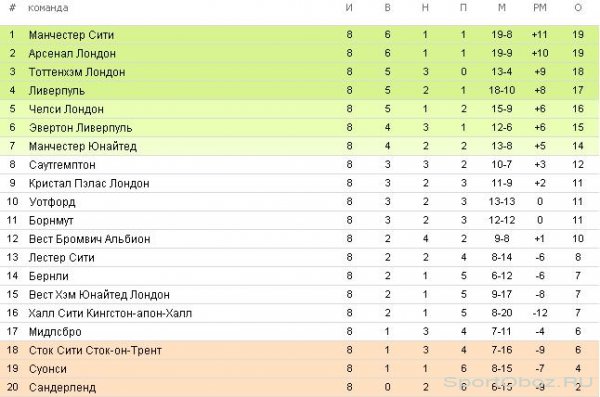The image size is (600, 397).
Task: Click the Сандерленд team name
Action: pos(62,387)
